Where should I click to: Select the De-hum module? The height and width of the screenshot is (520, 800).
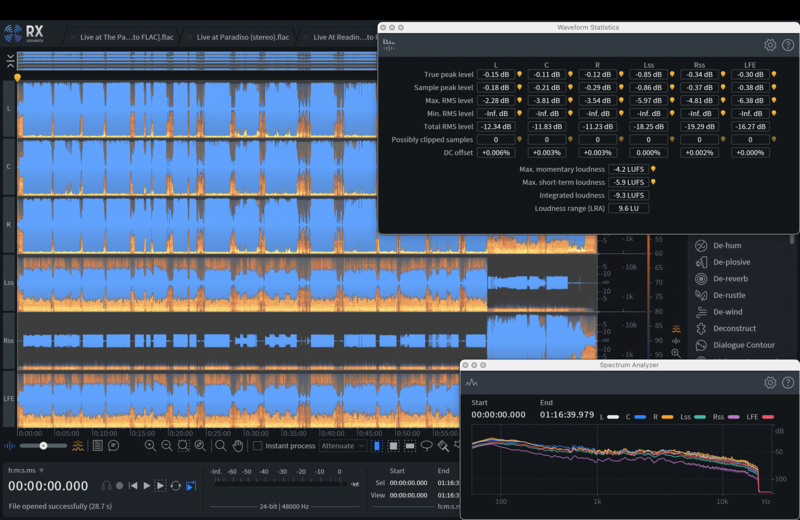[725, 246]
